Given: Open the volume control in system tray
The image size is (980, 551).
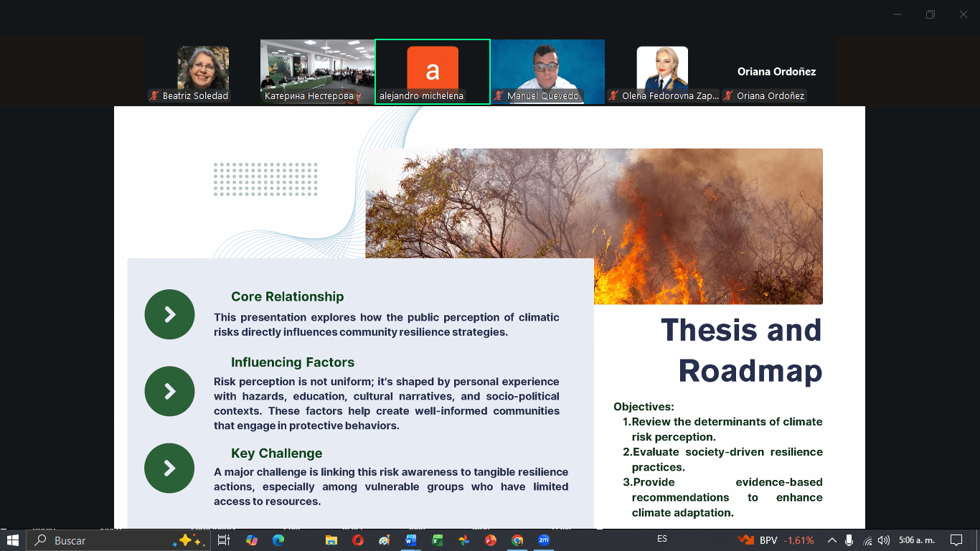Looking at the screenshot, I should 884,540.
